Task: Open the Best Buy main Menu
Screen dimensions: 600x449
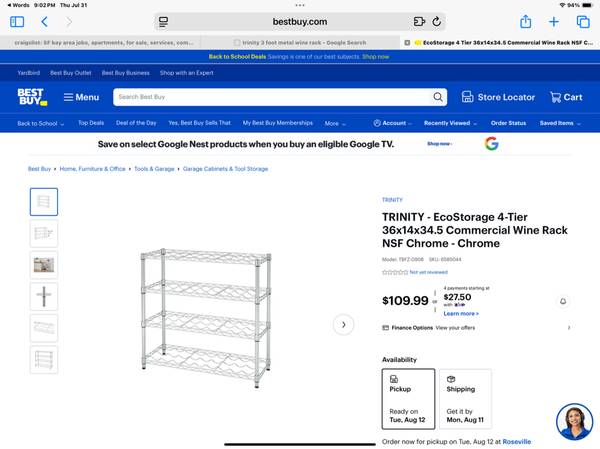Action: coord(81,97)
